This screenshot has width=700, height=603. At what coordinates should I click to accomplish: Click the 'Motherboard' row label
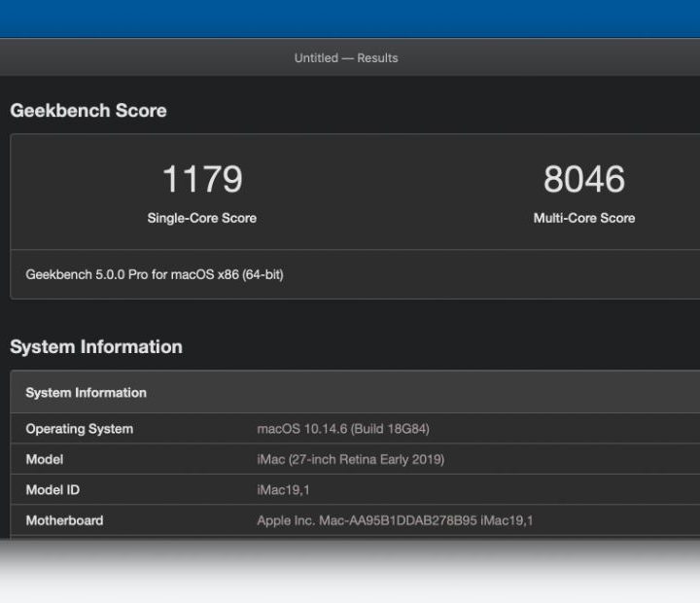[65, 520]
